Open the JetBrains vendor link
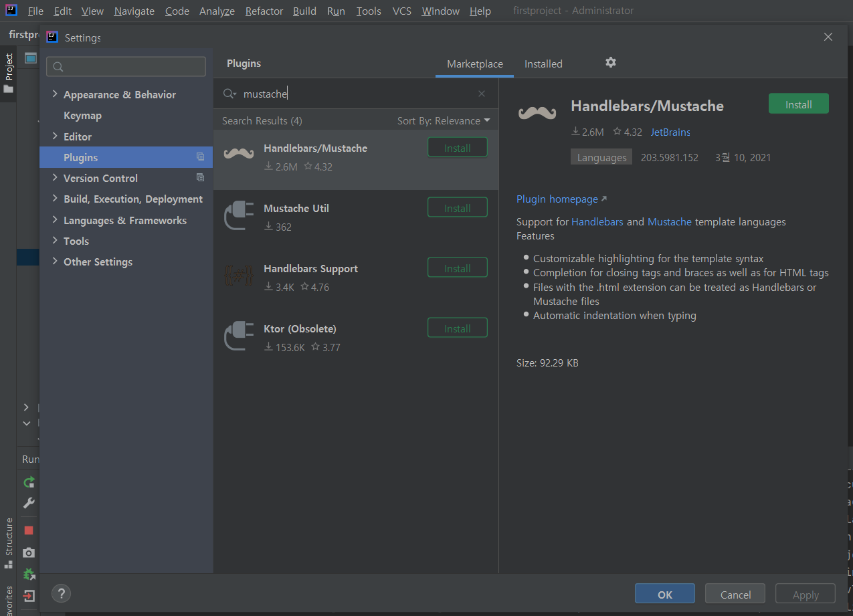The image size is (853, 616). click(x=670, y=132)
